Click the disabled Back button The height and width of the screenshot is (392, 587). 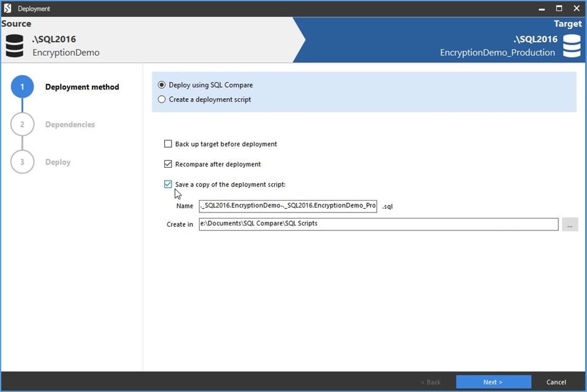(x=431, y=382)
